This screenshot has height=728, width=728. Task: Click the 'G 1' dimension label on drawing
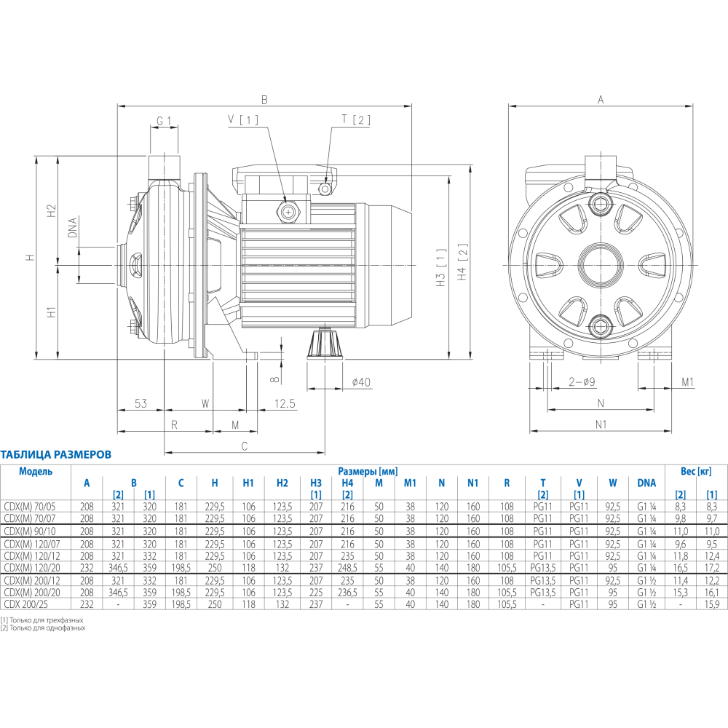point(163,120)
